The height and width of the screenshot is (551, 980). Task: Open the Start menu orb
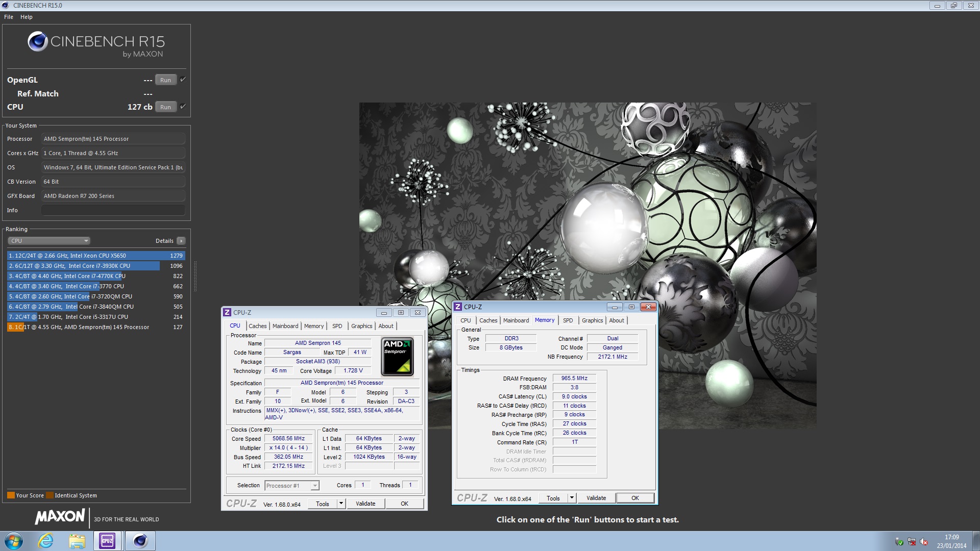tap(14, 541)
